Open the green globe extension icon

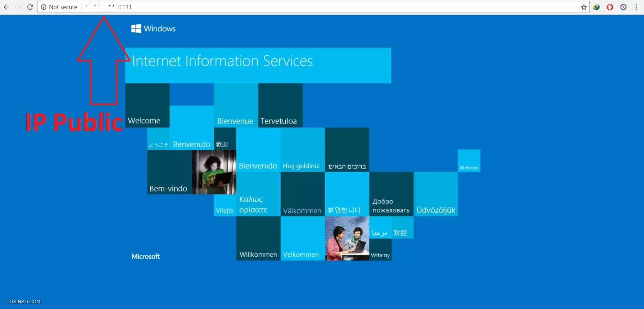click(596, 7)
